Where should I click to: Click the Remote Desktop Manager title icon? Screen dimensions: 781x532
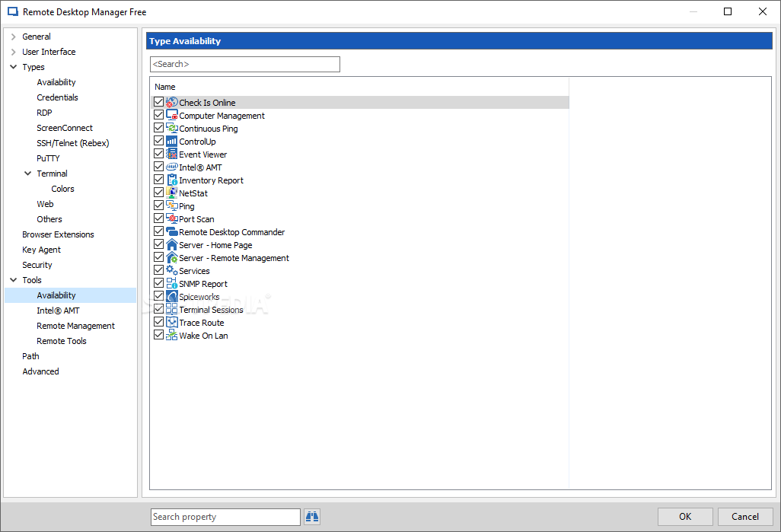[13, 12]
